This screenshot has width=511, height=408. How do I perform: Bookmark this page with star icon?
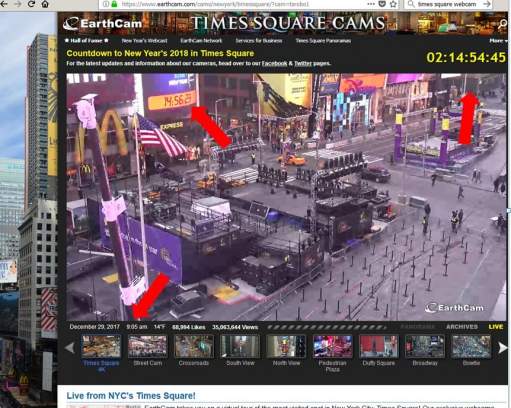coord(394,4)
